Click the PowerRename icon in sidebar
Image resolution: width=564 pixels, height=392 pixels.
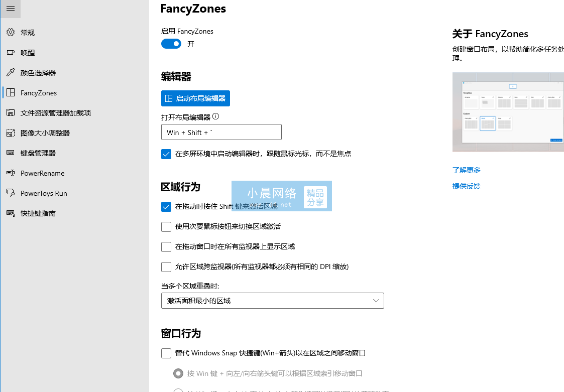[x=11, y=173]
